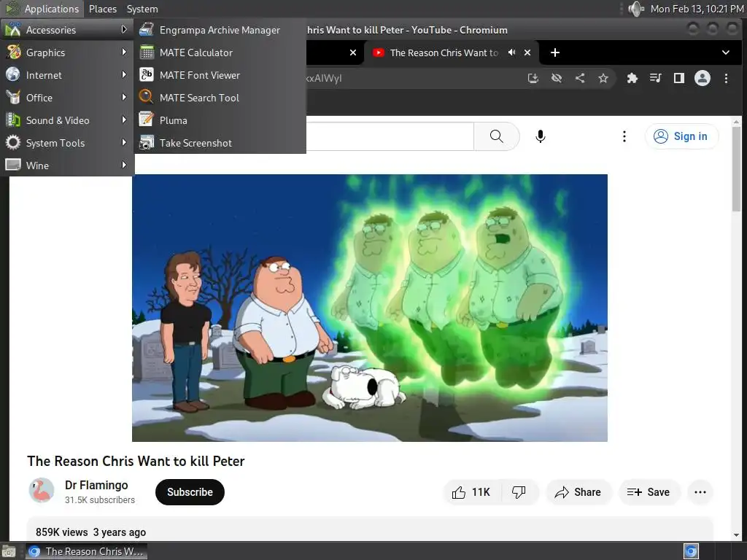The image size is (747, 560).
Task: Launch MATE Calculator
Action: point(220,52)
